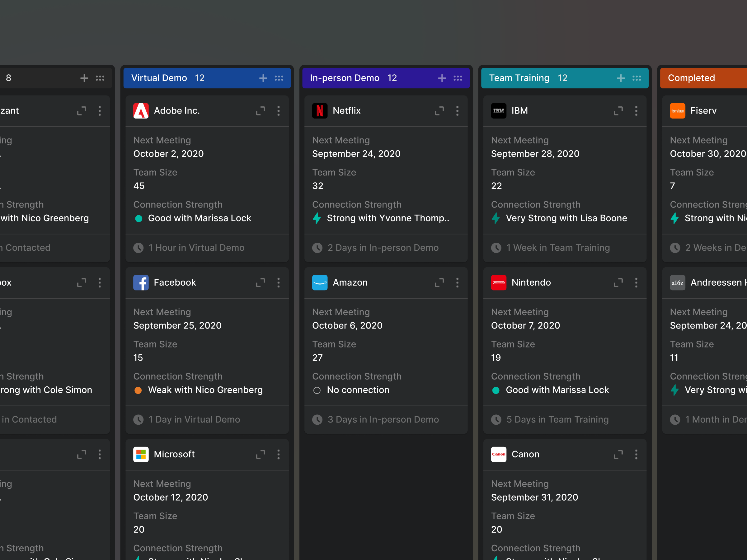The height and width of the screenshot is (560, 747).
Task: Open Virtual Demo column grid options
Action: [279, 78]
